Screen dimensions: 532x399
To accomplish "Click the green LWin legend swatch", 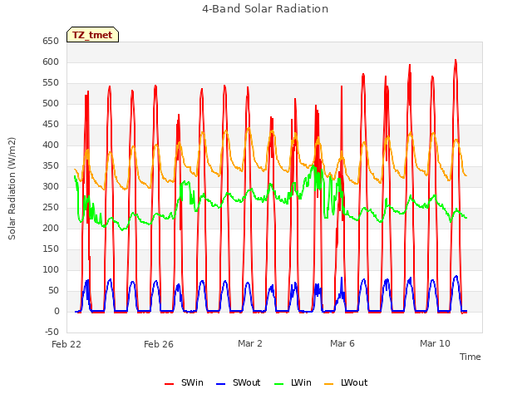I will pyautogui.click(x=278, y=384).
